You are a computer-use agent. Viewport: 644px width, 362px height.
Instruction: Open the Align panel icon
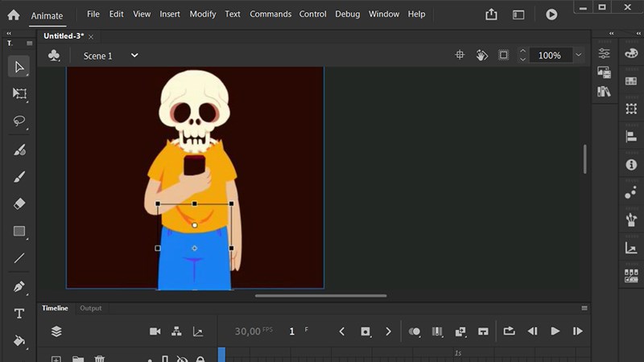coord(631,137)
